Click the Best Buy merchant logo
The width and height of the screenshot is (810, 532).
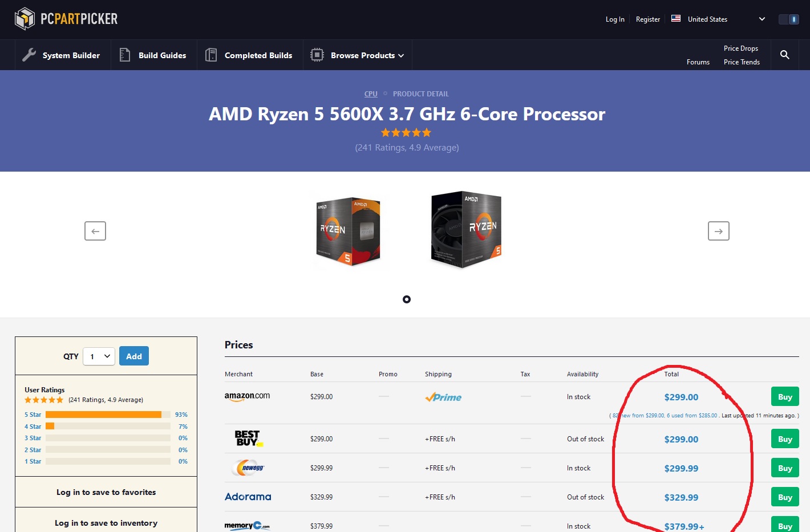click(x=249, y=438)
